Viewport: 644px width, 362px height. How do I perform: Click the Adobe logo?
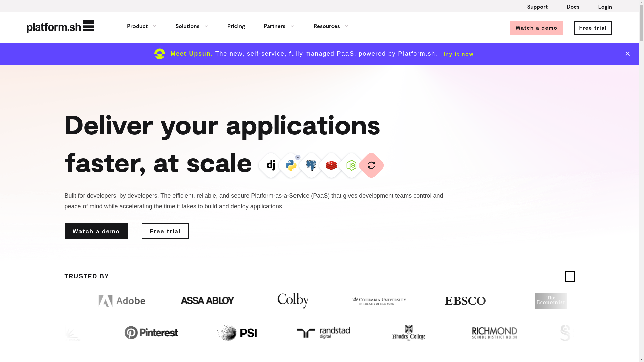pos(122,301)
